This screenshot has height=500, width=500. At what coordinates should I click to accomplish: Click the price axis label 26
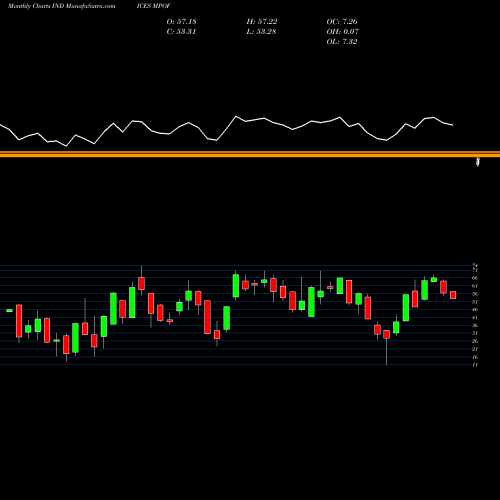[x=475, y=341]
